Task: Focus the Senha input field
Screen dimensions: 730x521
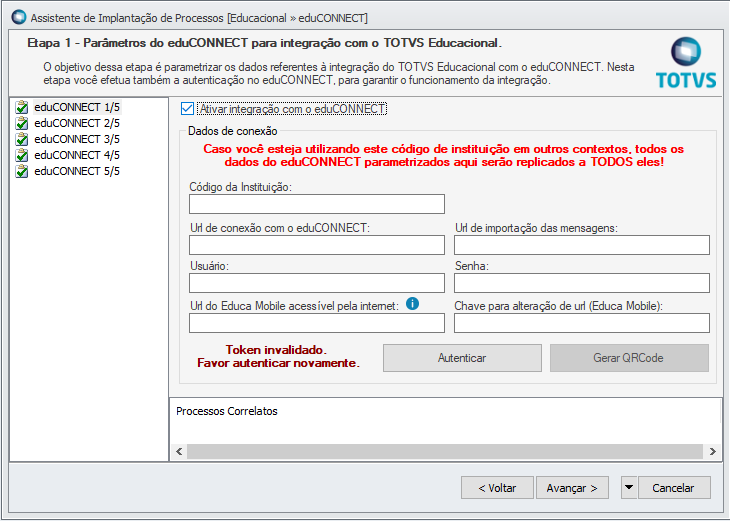Action: 581,283
